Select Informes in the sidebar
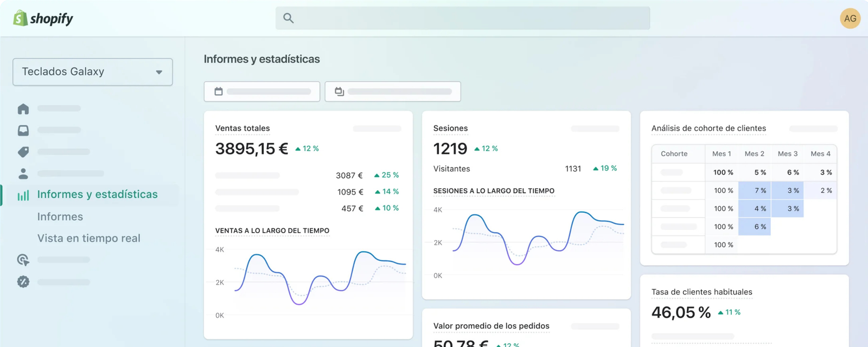 coord(60,217)
